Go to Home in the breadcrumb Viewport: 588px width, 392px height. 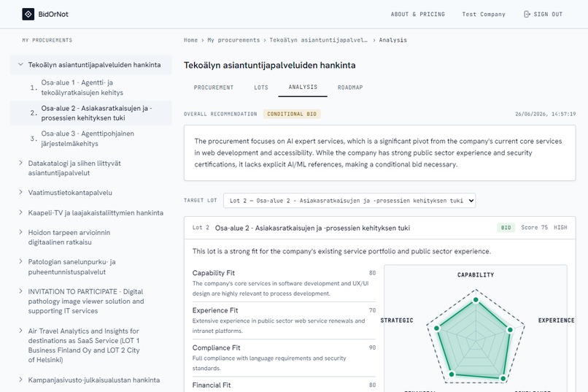190,40
